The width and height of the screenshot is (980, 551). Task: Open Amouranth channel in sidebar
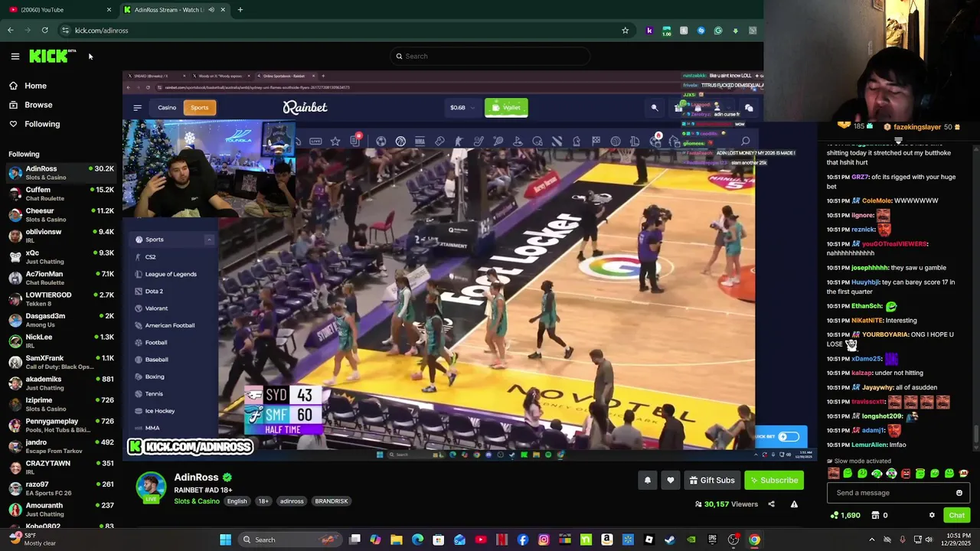61,510
